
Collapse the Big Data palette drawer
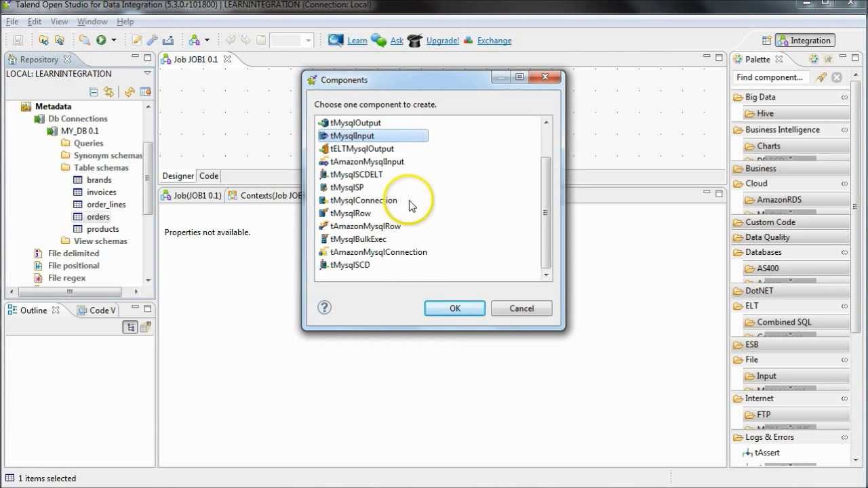[x=791, y=97]
